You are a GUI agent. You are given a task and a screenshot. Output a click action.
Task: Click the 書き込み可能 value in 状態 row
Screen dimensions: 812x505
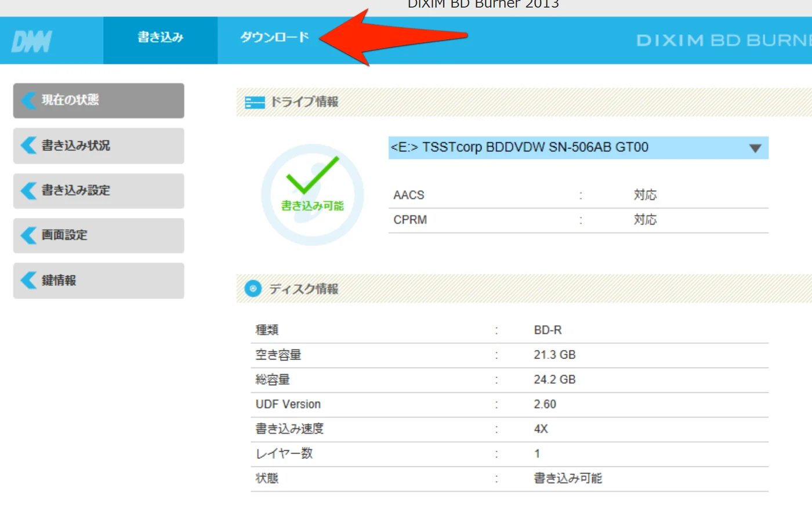click(568, 478)
